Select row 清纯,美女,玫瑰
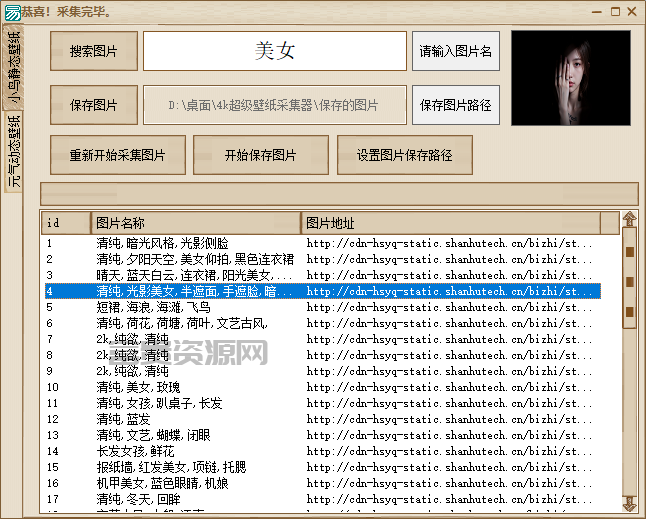The width and height of the screenshot is (646, 519). 323,387
